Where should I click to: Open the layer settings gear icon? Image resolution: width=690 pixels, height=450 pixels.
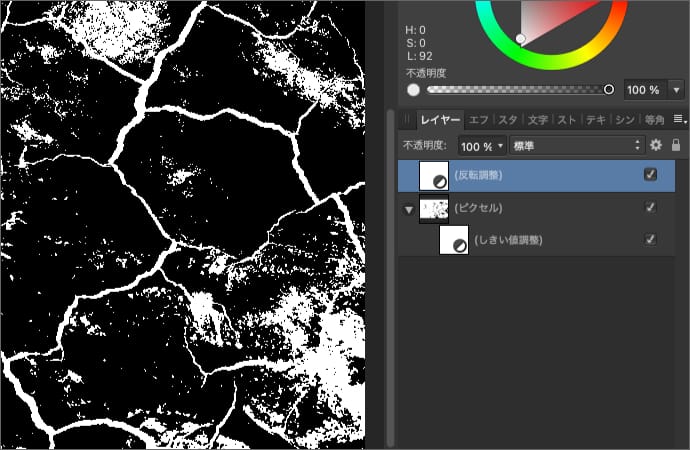point(657,146)
